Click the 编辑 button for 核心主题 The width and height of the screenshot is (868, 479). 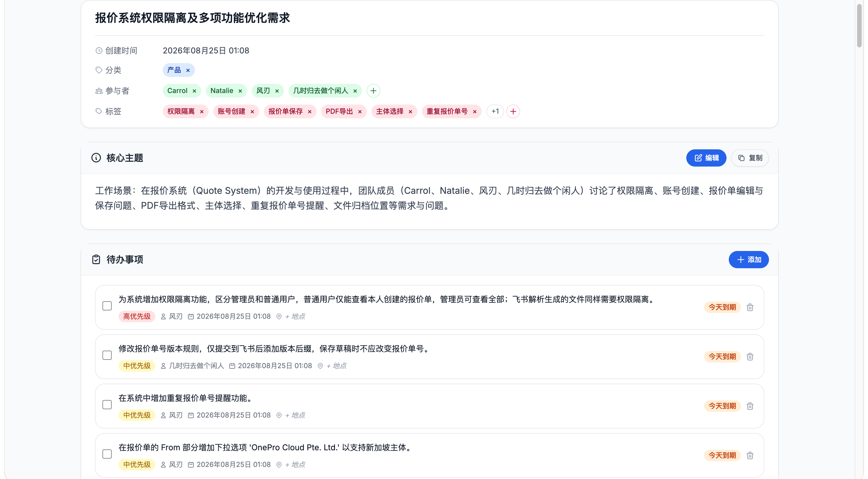click(706, 158)
